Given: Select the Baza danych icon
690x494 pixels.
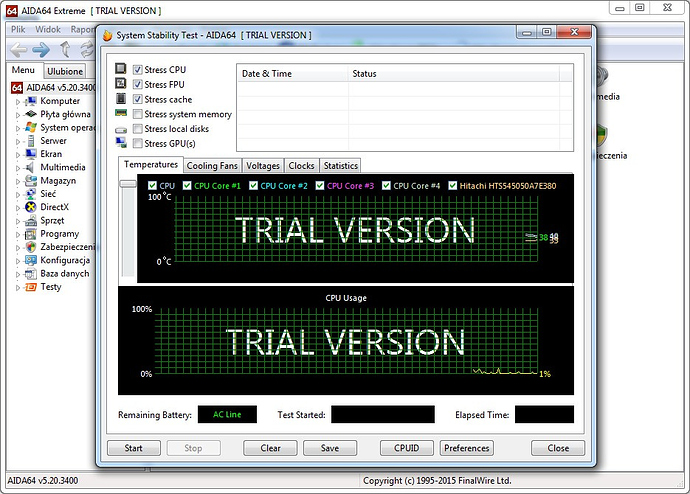Looking at the screenshot, I should (31, 274).
